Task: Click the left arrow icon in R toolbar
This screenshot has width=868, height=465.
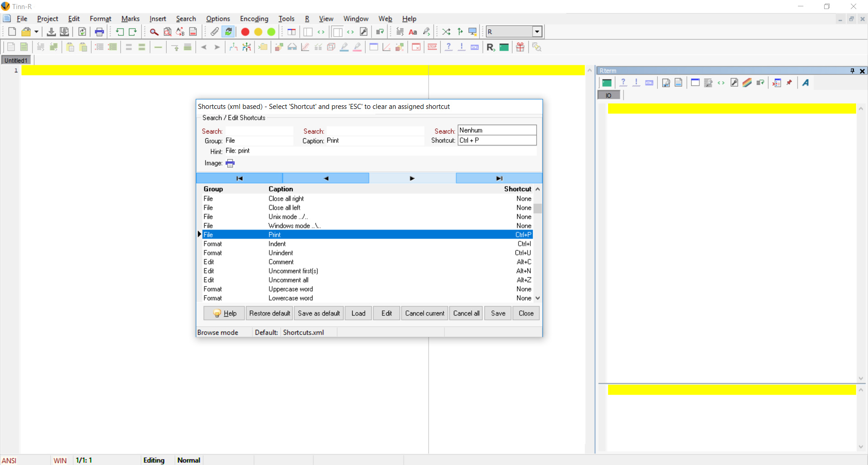Action: click(x=204, y=47)
